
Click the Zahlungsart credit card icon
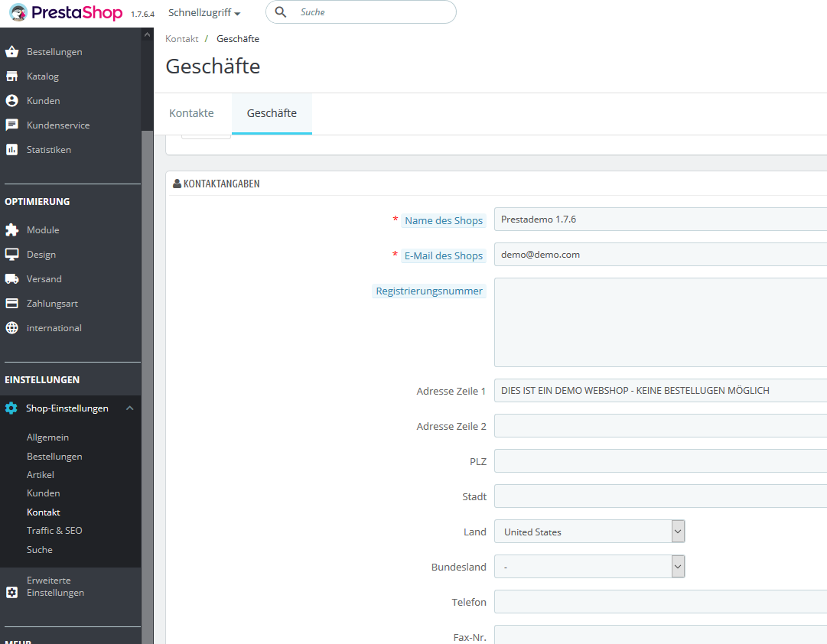pos(11,304)
